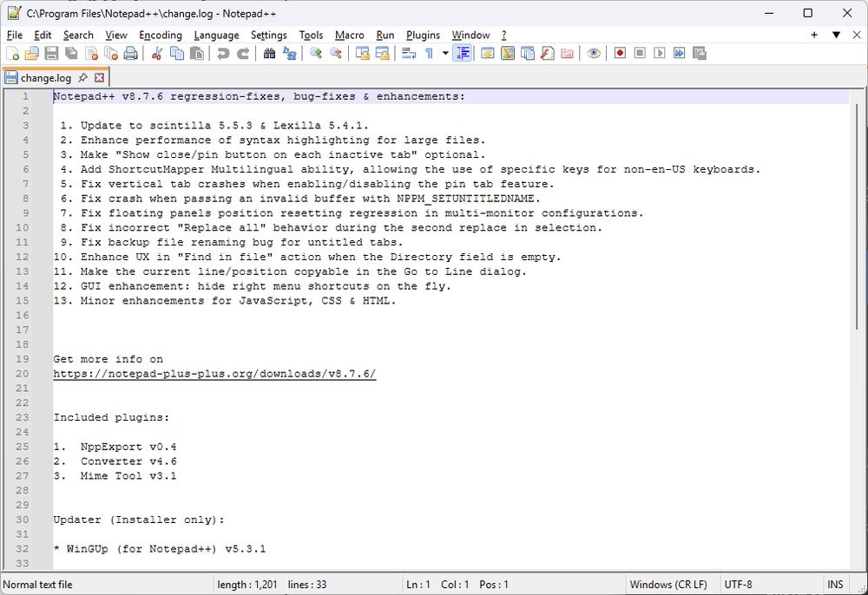Screen dimensions: 868x595
Task: Follow the notepad-plus-plus.org downloads link
Action: point(214,374)
